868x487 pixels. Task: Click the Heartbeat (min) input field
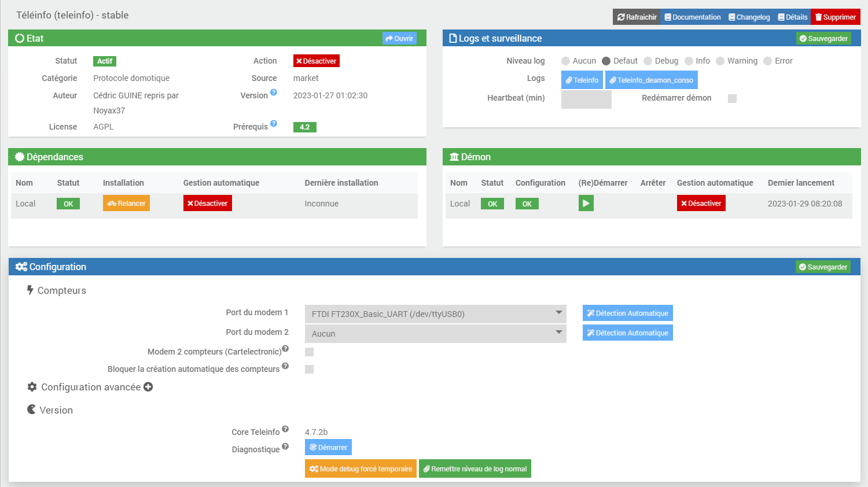[586, 99]
